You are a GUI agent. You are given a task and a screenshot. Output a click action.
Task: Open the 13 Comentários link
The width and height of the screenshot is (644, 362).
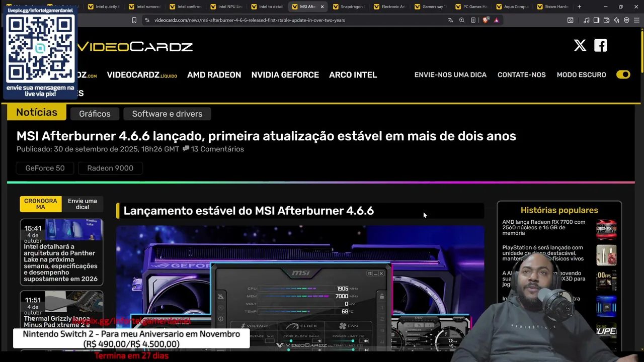[217, 149]
